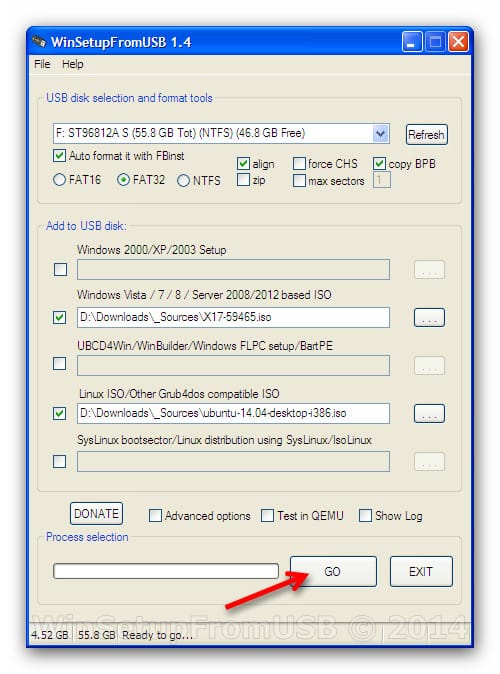Viewport: 500px width, 674px height.
Task: Open the USB disk selection dropdown arrow
Action: (x=380, y=133)
